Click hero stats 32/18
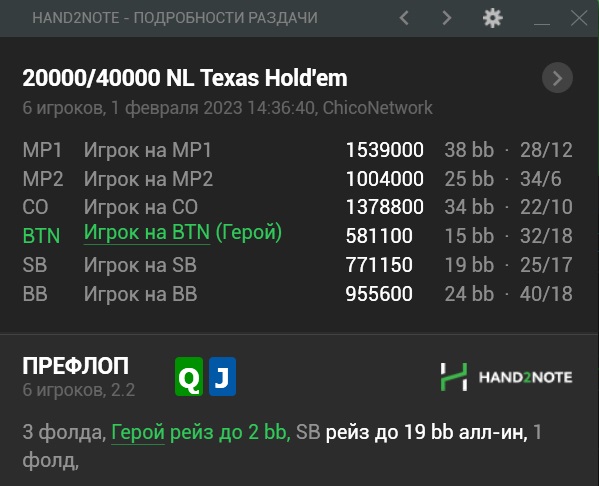The width and height of the screenshot is (599, 486). coord(546,236)
